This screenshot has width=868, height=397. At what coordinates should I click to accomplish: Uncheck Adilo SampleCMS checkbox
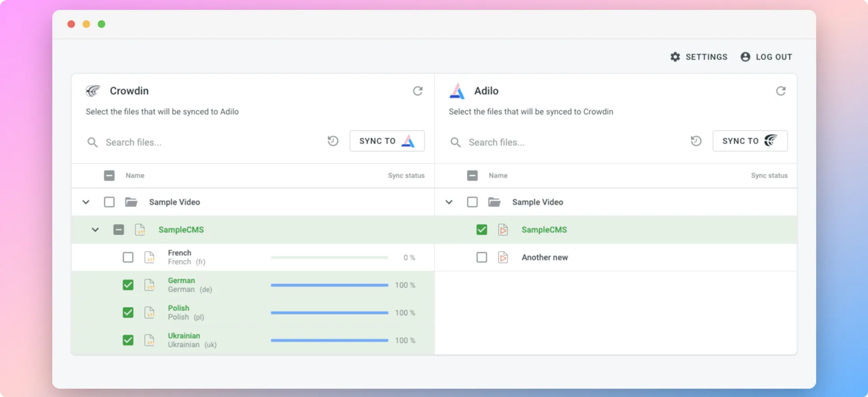pos(482,229)
